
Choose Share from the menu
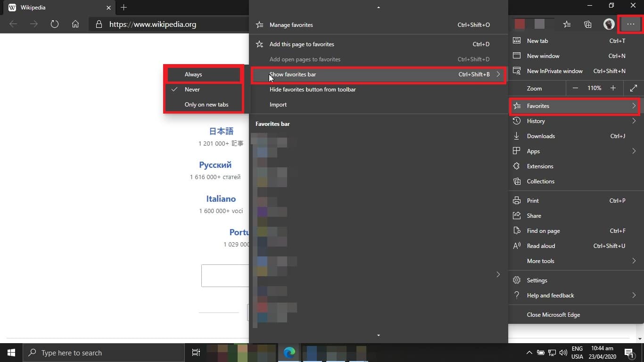pos(576,216)
